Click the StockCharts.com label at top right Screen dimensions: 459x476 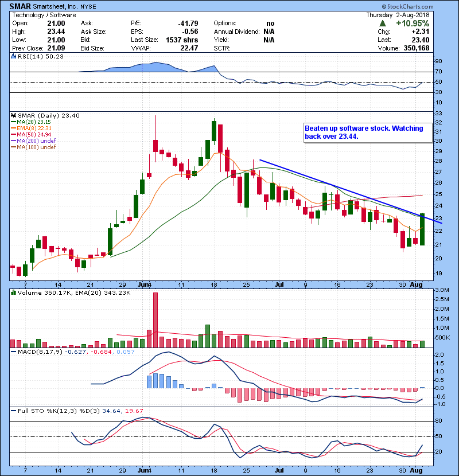click(x=408, y=6)
